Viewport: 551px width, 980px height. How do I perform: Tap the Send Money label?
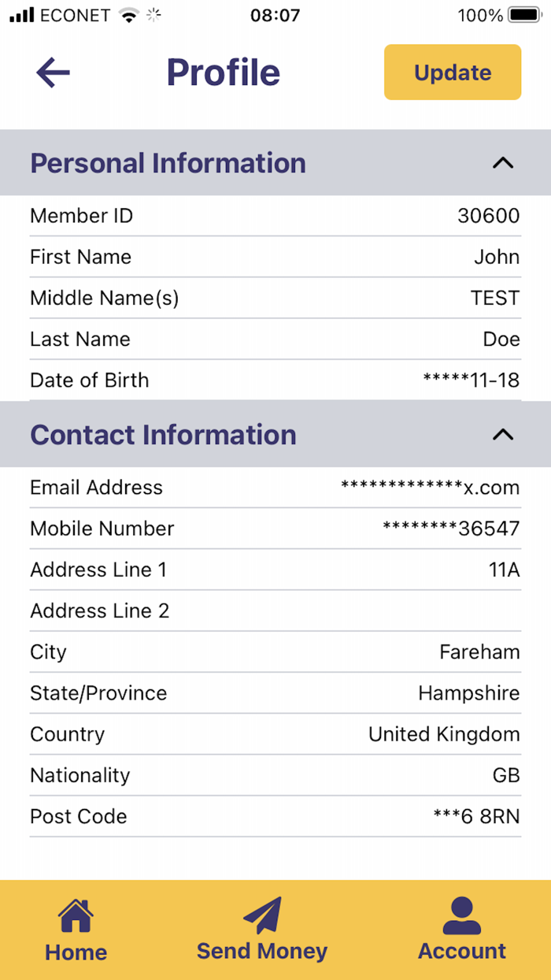coord(262,951)
